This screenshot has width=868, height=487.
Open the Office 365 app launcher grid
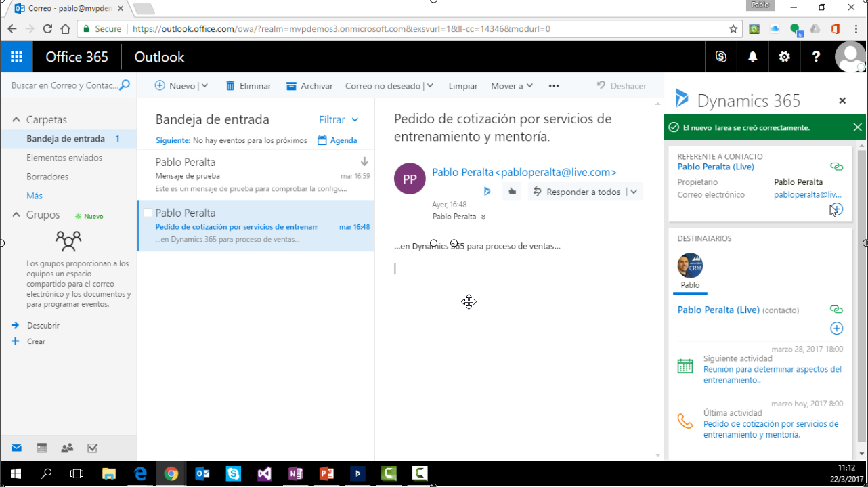[17, 57]
